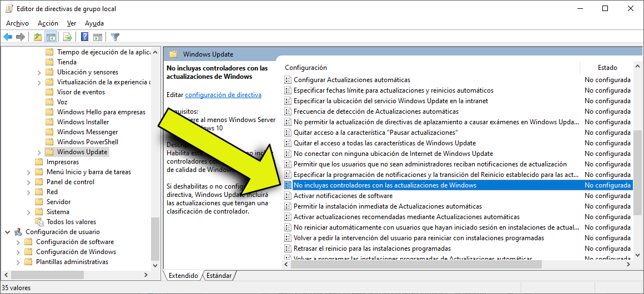Toggle the Show/Hide console tree icon
The height and width of the screenshot is (294, 644).
[51, 37]
